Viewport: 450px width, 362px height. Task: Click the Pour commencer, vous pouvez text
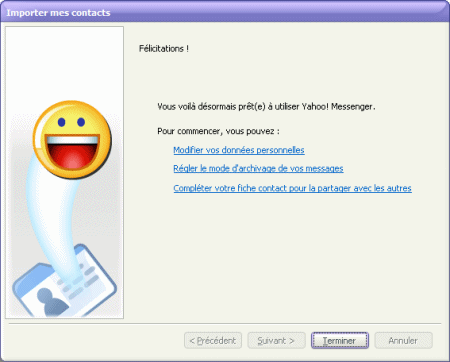[x=218, y=131]
